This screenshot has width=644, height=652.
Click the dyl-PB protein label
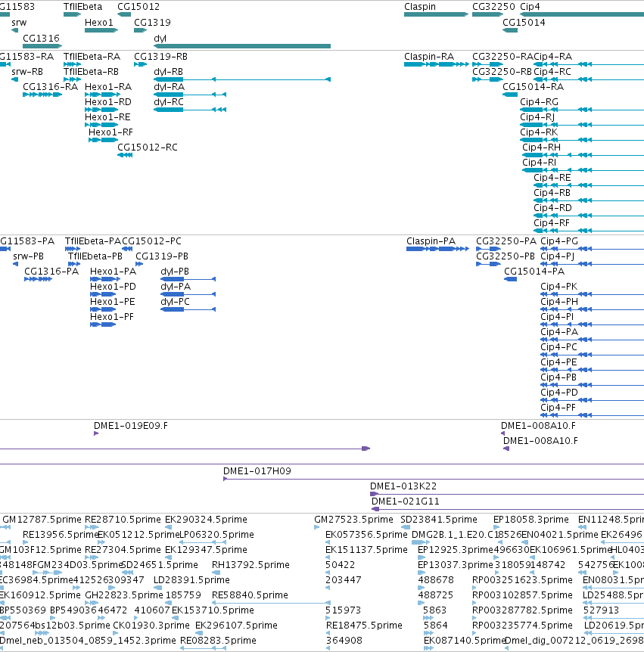[175, 272]
